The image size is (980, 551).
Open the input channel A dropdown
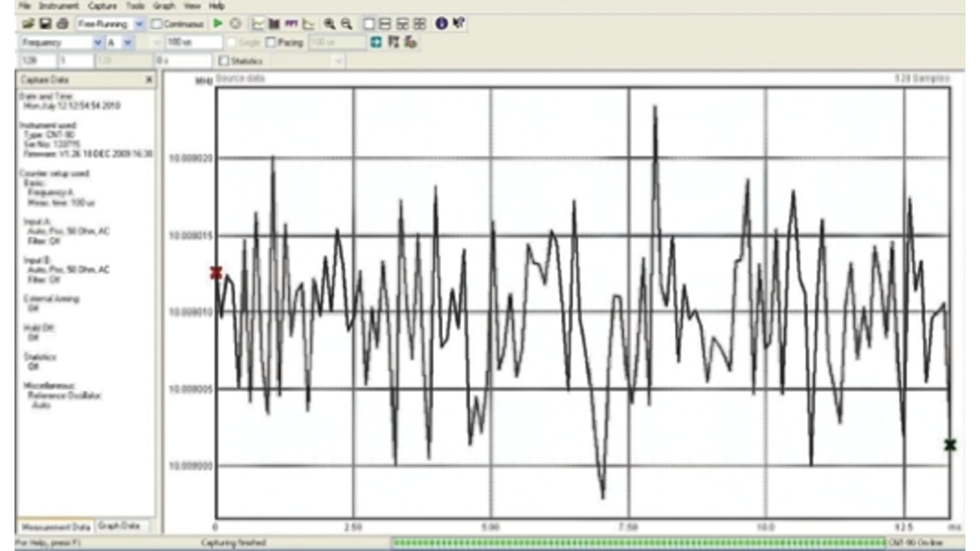(127, 43)
